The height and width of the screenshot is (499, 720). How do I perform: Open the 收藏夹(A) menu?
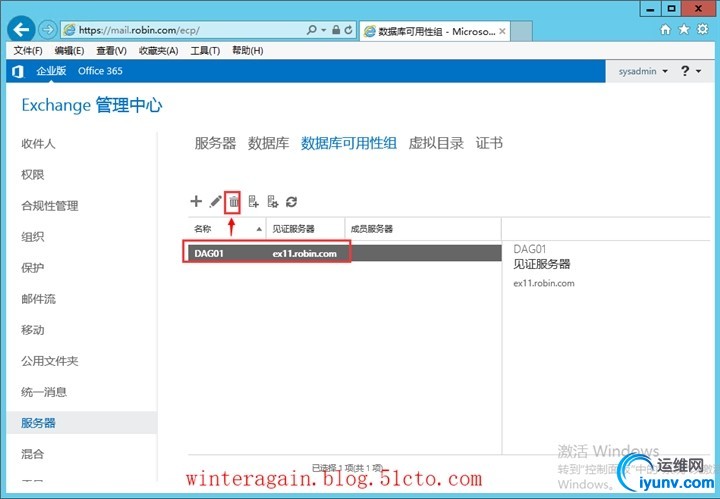158,50
